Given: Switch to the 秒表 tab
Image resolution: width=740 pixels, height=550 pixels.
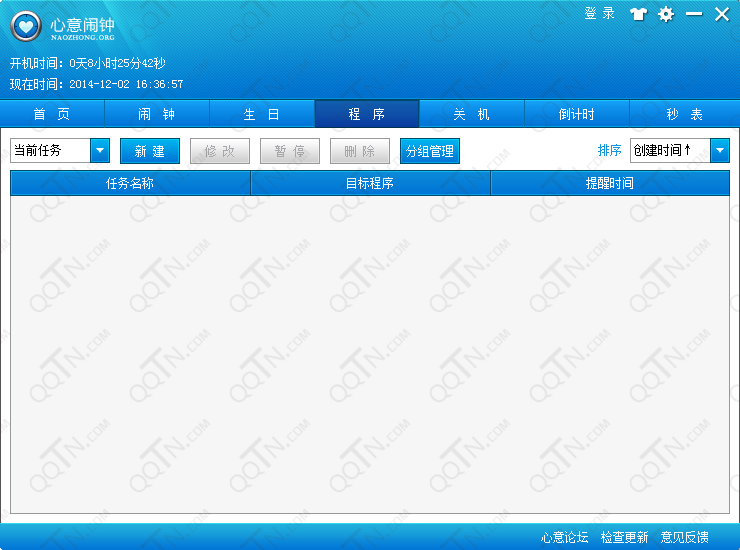Looking at the screenshot, I should [x=684, y=114].
